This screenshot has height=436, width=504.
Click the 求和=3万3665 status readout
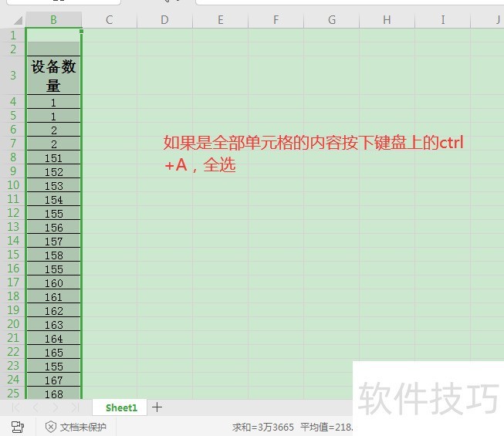pos(263,427)
